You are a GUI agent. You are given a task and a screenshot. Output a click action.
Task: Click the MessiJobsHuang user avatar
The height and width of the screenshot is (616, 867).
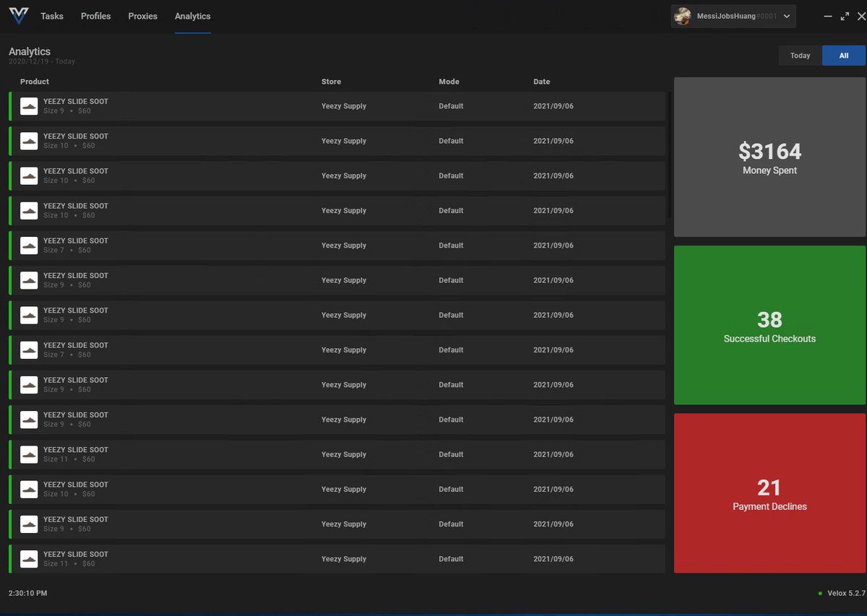click(x=683, y=16)
